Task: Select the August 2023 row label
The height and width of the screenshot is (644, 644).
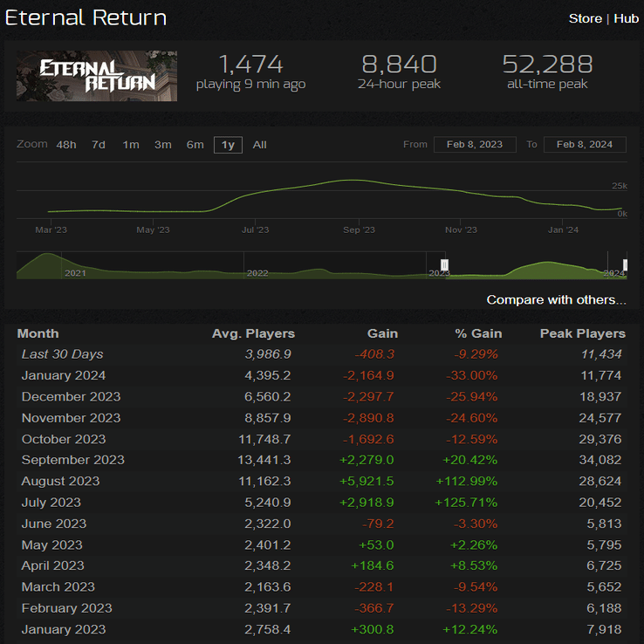Action: pyautogui.click(x=60, y=482)
